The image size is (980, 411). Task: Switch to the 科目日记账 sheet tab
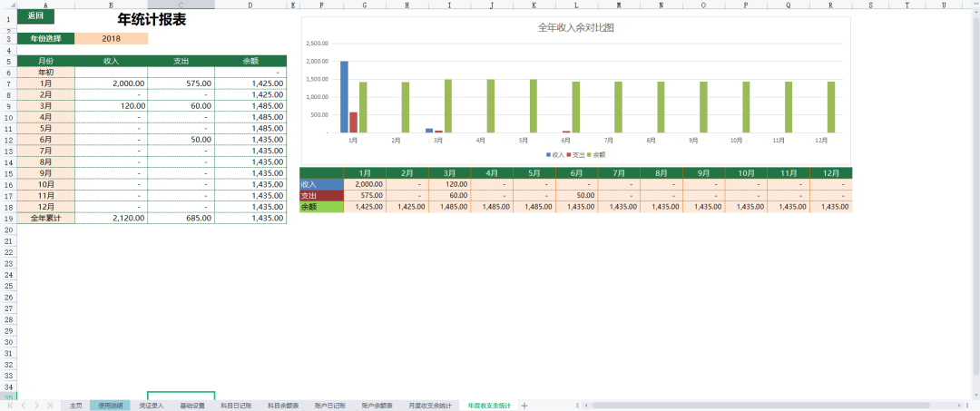(x=236, y=406)
